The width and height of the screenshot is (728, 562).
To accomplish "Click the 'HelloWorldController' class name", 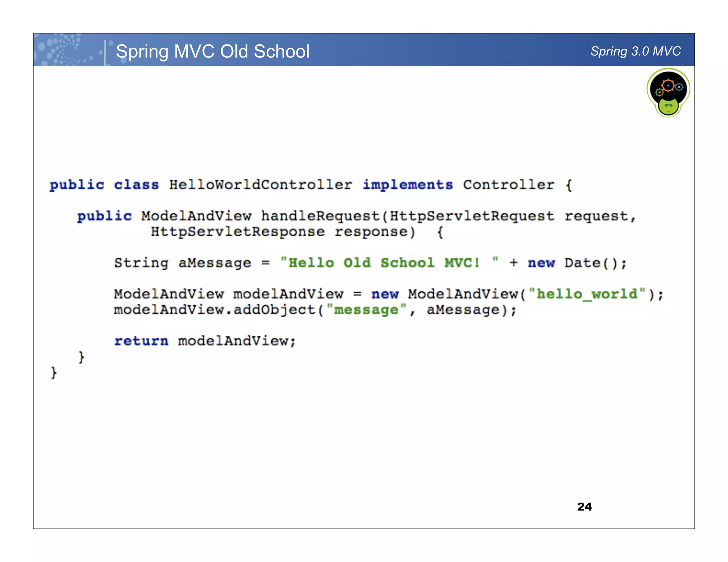I will pos(261,185).
